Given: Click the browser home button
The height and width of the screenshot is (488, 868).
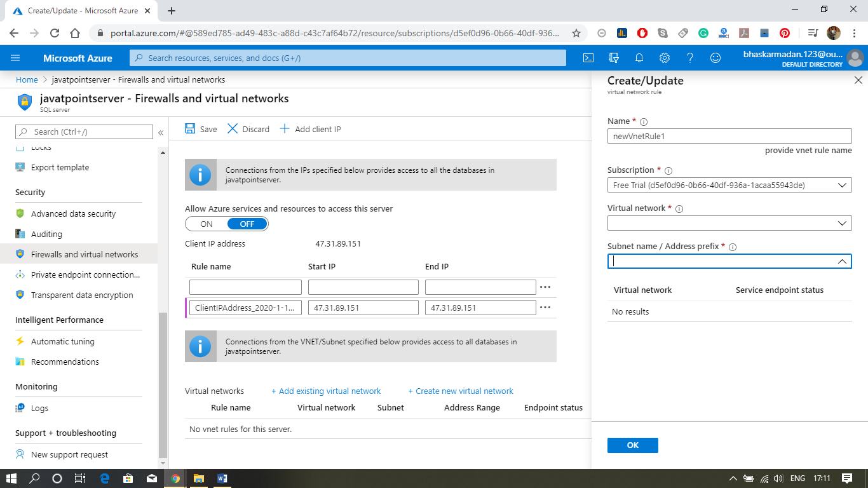Looking at the screenshot, I should point(75,33).
